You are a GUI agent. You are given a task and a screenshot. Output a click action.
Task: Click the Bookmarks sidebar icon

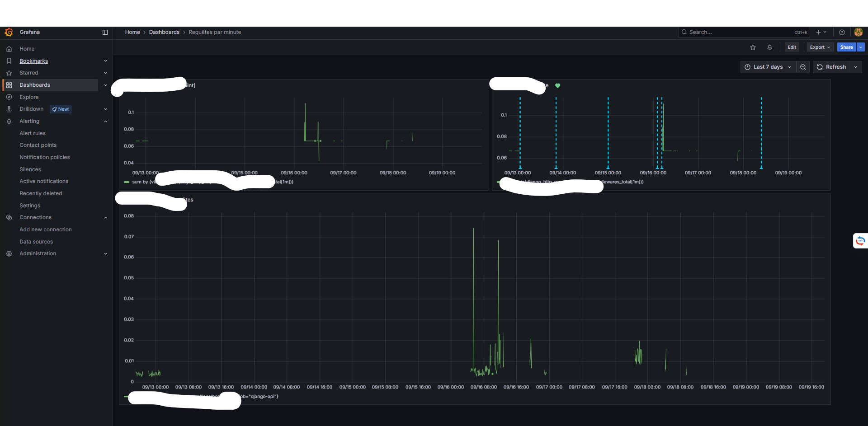9,61
